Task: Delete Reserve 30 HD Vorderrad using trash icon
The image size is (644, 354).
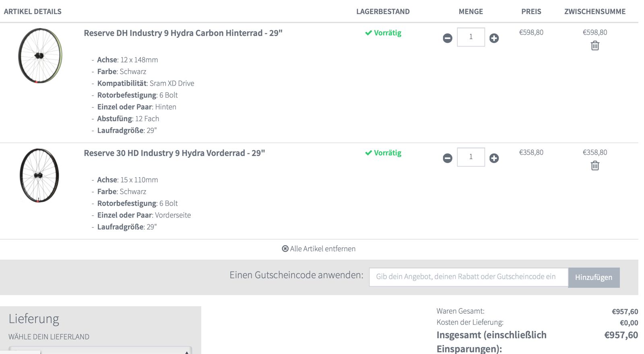Action: click(x=595, y=166)
